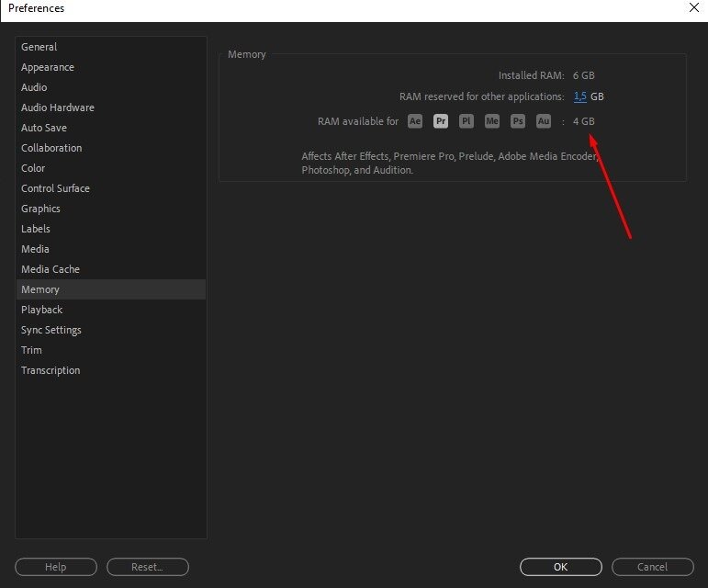Open Playback preferences
Viewport: 708px width, 588px height.
coord(111,310)
